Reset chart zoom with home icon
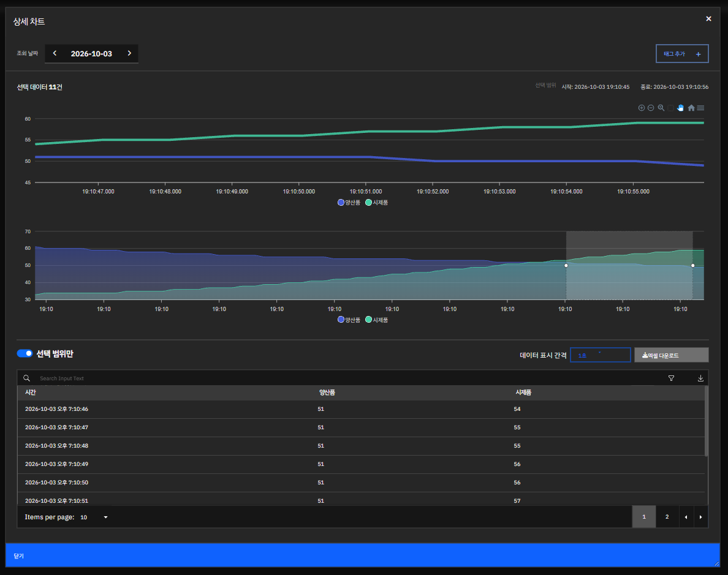 [691, 108]
